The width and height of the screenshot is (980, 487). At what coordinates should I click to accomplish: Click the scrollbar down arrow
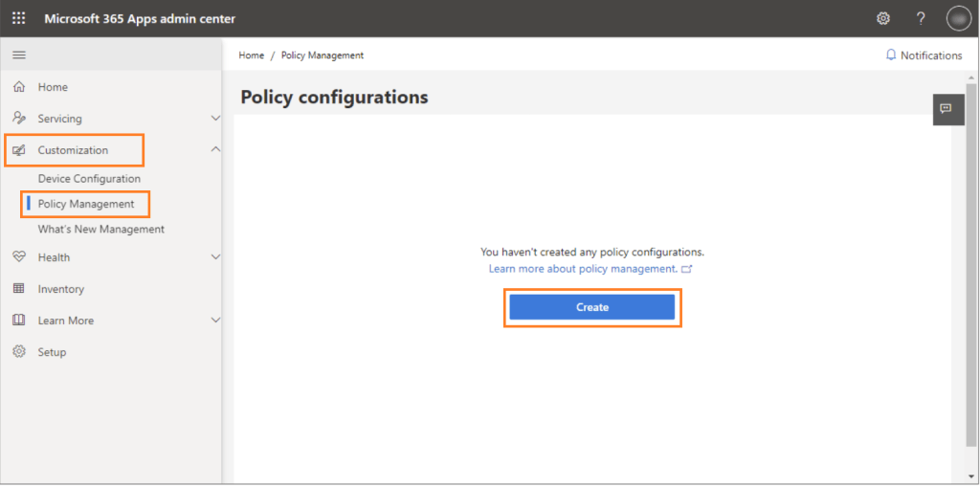point(971,477)
